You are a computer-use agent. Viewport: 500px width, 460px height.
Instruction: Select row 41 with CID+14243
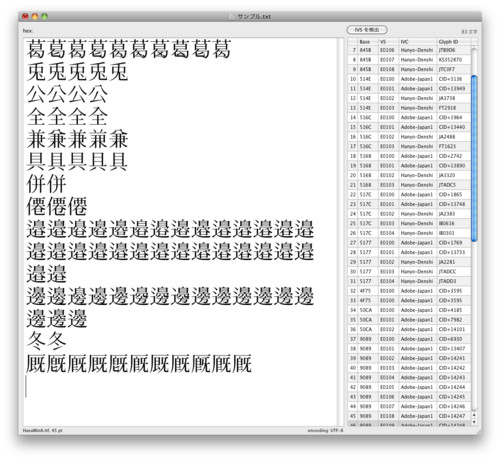pyautogui.click(x=409, y=378)
